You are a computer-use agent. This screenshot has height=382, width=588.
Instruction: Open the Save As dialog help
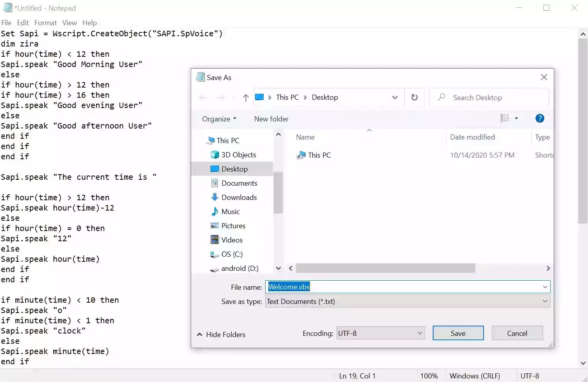(x=539, y=118)
